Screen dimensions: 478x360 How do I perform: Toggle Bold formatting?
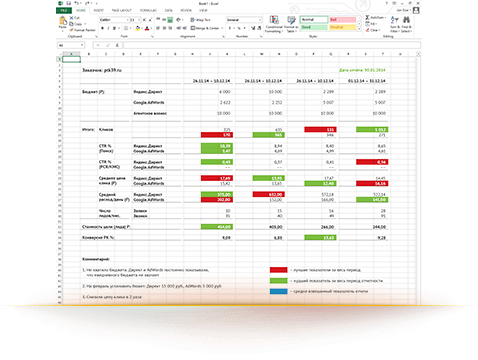coord(103,28)
